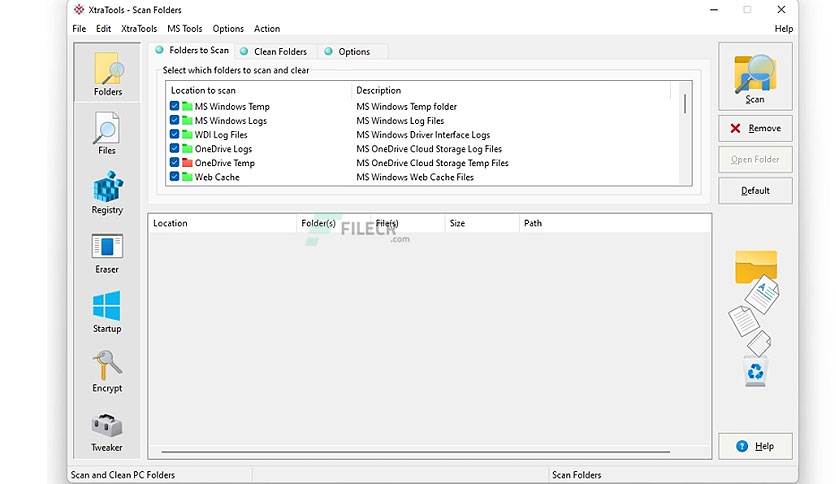Click the green folder icon for OneDrive Logs
The width and height of the screenshot is (836, 484).
[x=187, y=149]
